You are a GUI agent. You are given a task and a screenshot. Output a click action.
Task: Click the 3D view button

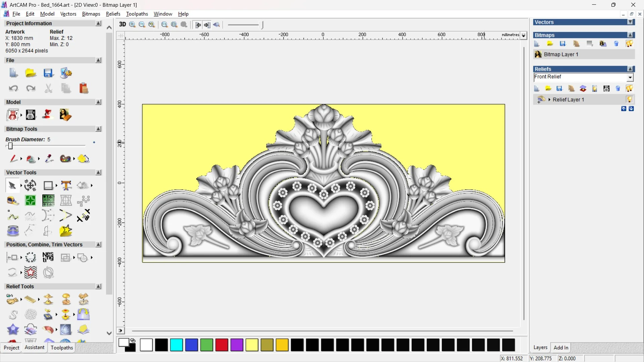coord(122,24)
